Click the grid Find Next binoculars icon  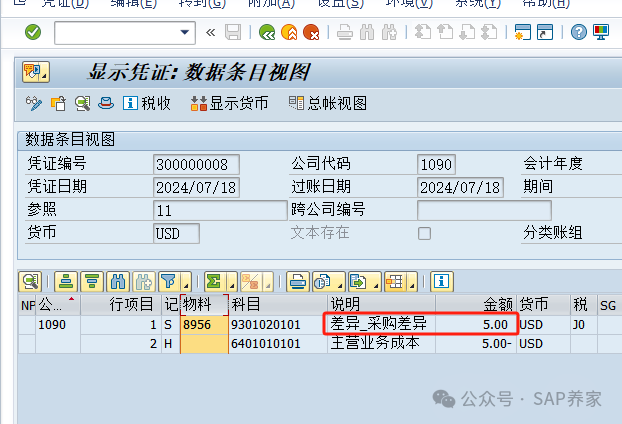pyautogui.click(x=144, y=282)
